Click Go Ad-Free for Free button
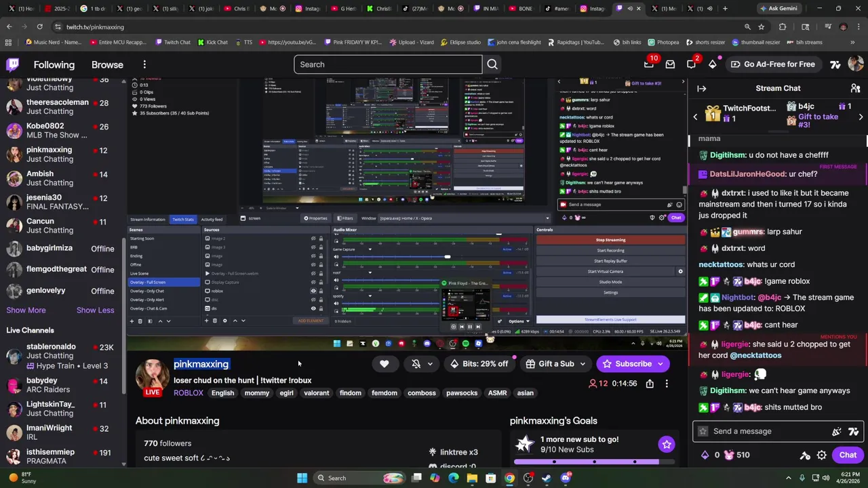Viewport: 868px width, 488px height. click(772, 64)
